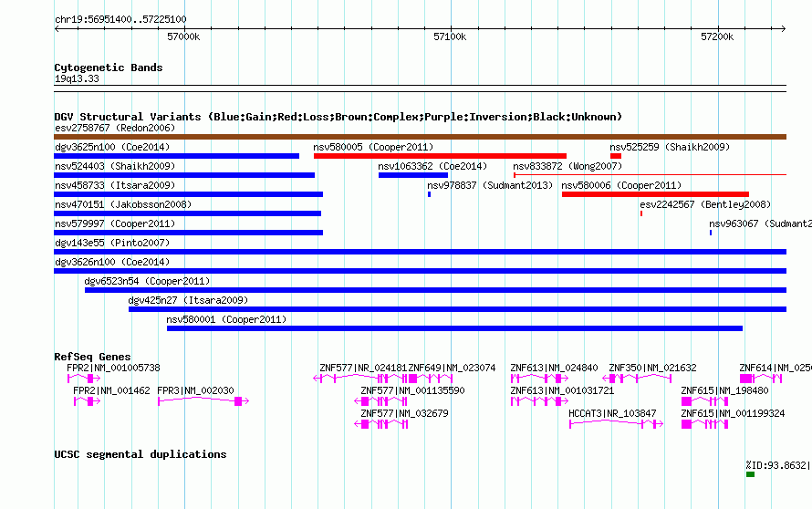The image size is (812, 509).
Task: Click the dgv143e55 (Pinto2007) text label
Action: (112, 243)
